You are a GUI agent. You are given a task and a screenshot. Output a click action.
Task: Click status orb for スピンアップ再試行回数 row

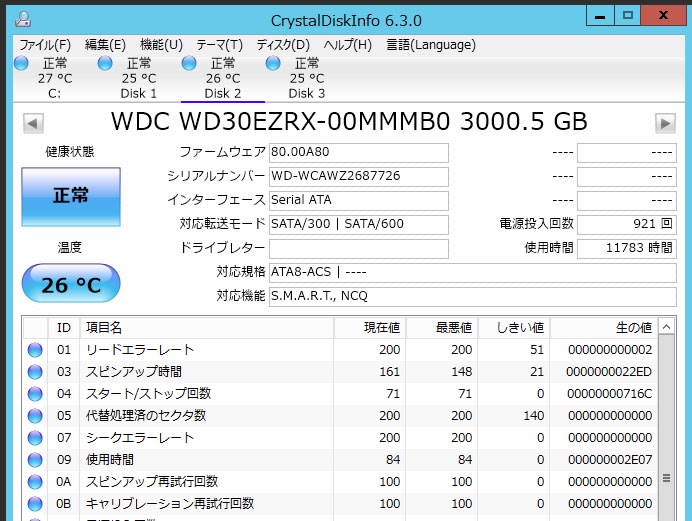pos(35,482)
